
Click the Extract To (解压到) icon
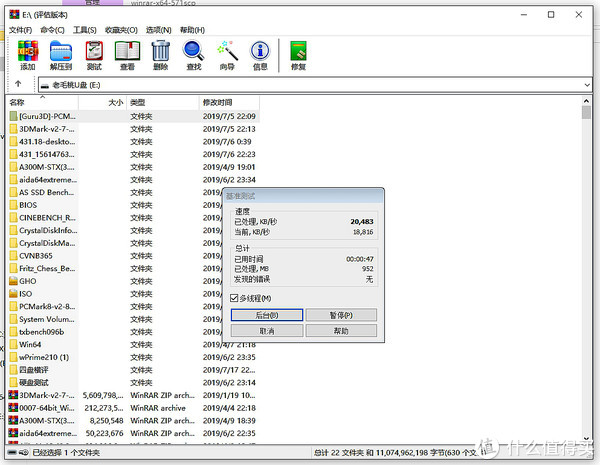61,55
